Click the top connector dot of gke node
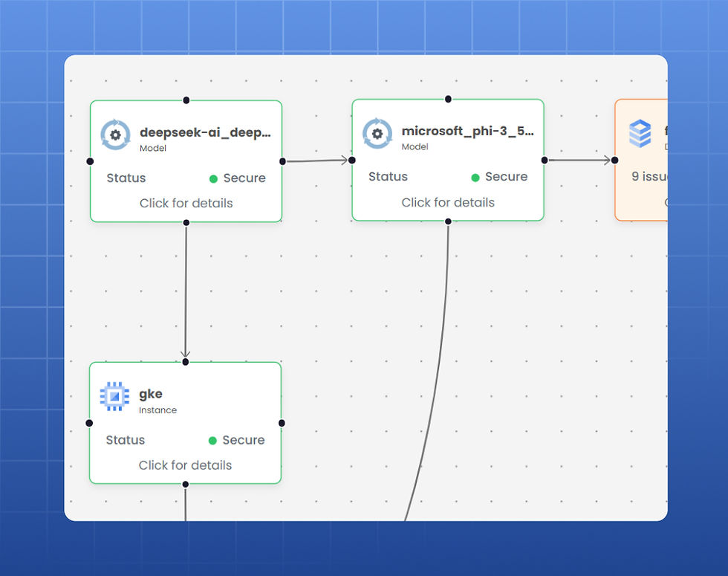This screenshot has height=576, width=728. click(185, 362)
